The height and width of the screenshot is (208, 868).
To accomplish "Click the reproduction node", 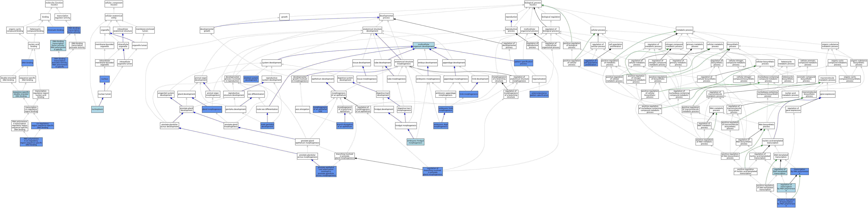I will [x=511, y=17].
